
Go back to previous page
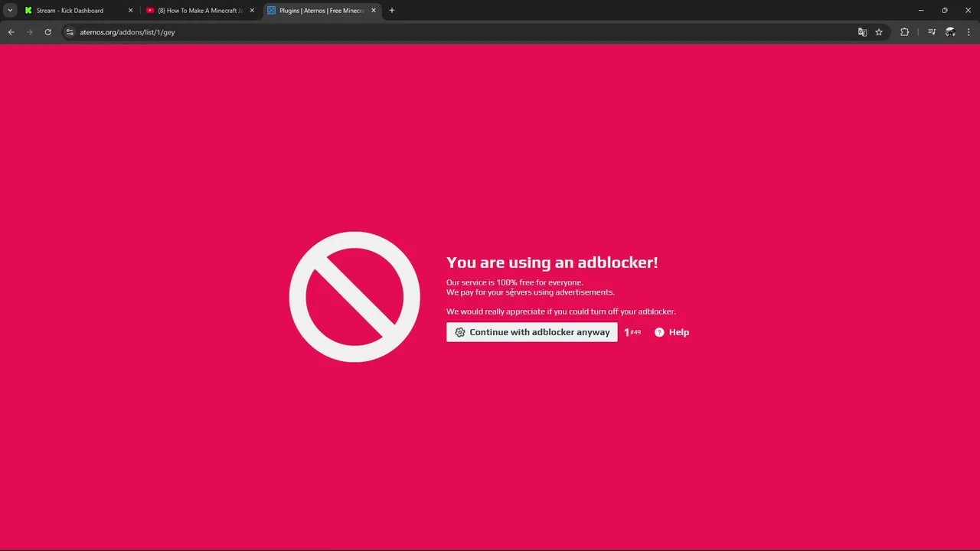coord(11,32)
